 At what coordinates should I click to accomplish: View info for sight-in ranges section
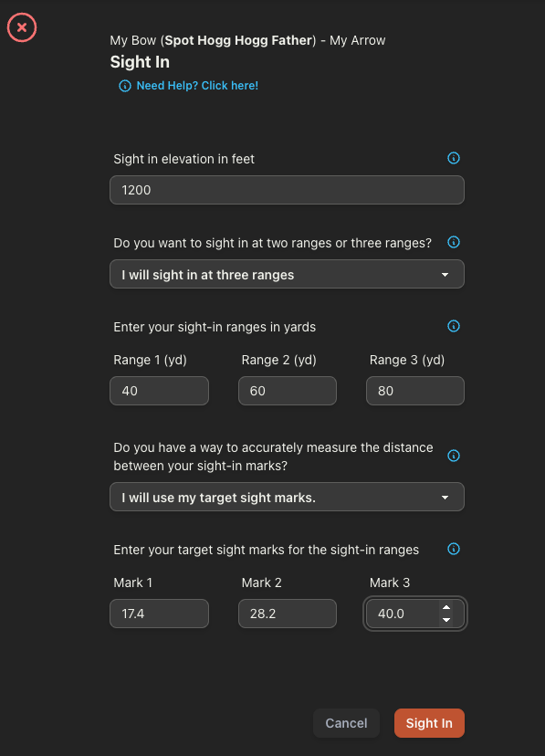click(453, 326)
